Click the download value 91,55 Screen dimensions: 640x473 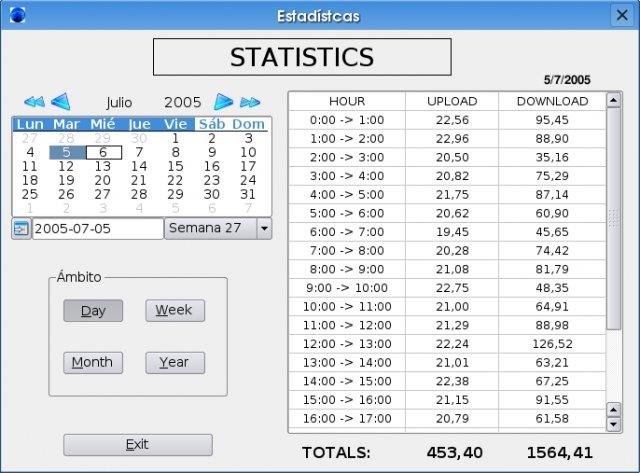[552, 400]
